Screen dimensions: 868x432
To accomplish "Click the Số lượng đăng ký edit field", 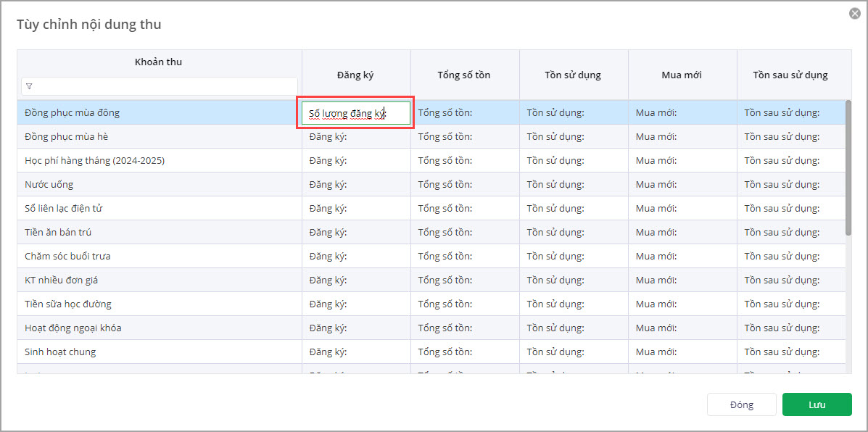I will (x=355, y=113).
